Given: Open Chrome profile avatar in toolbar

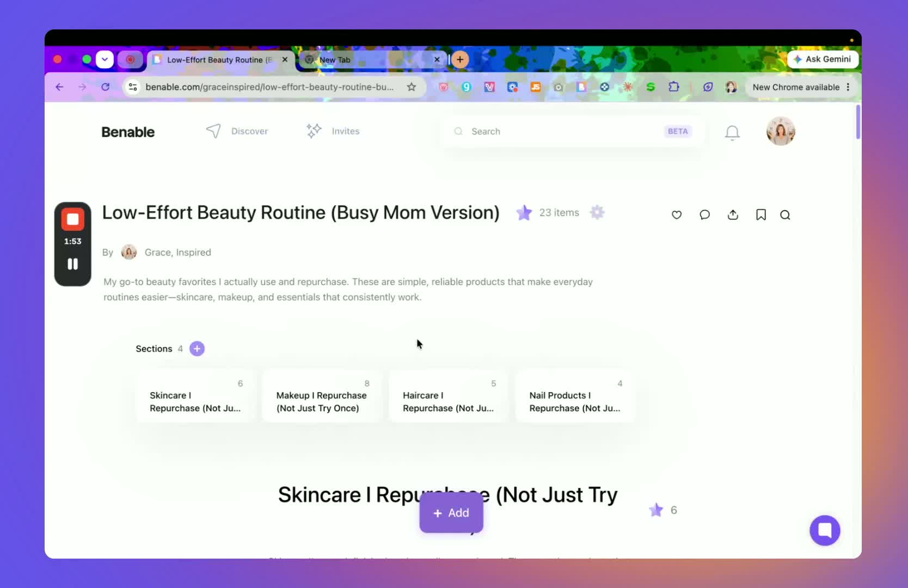Looking at the screenshot, I should click(x=731, y=87).
